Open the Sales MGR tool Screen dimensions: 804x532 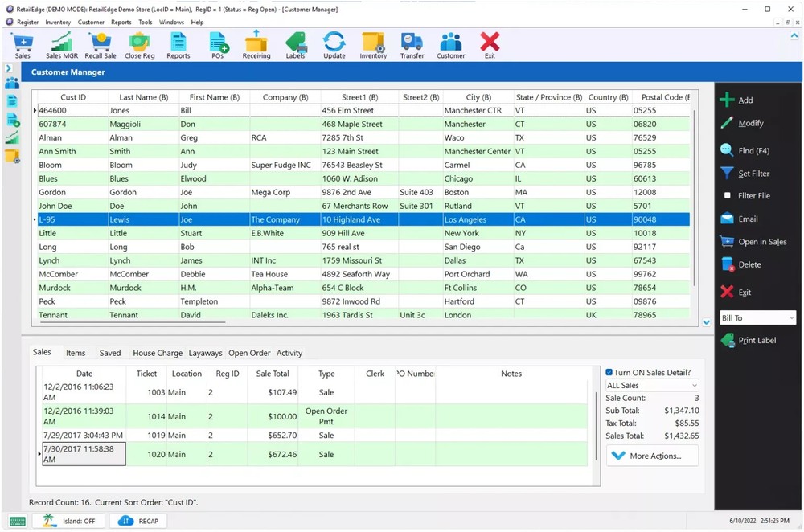(61, 45)
